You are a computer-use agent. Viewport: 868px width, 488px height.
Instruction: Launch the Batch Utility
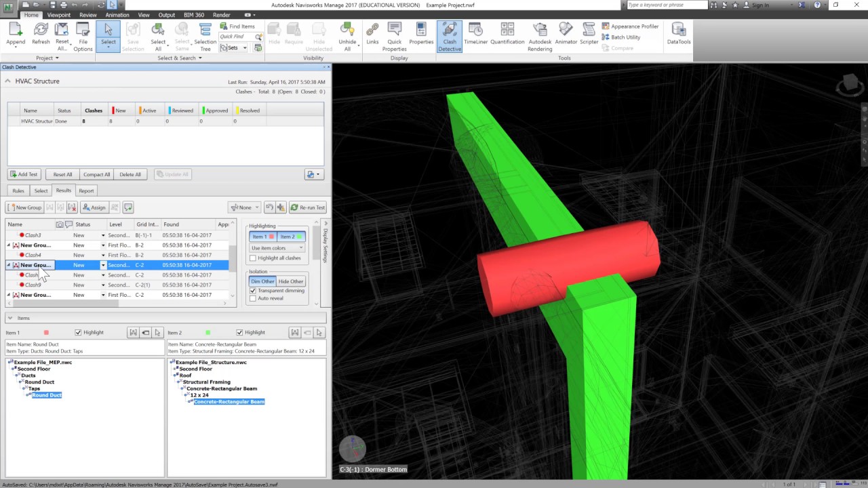(621, 37)
